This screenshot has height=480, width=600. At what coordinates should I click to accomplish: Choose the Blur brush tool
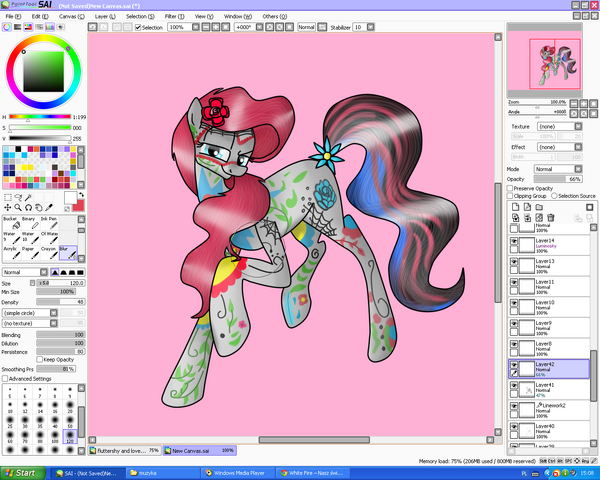pos(68,253)
